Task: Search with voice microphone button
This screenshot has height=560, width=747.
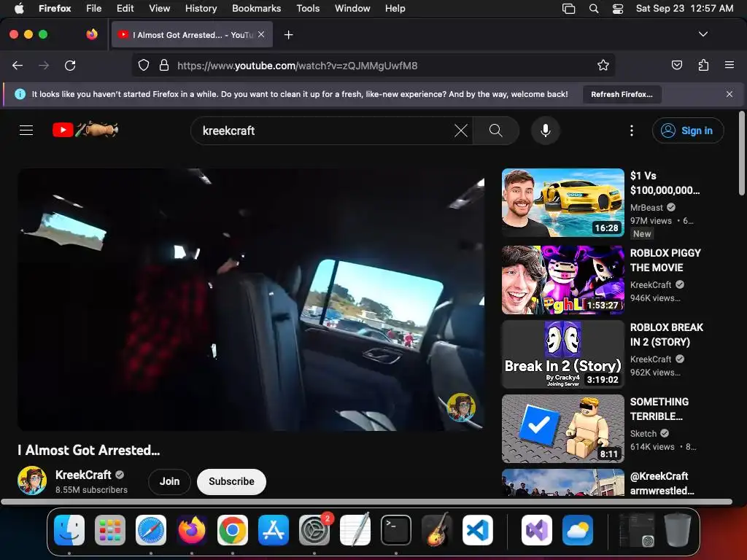Action: pyautogui.click(x=546, y=131)
